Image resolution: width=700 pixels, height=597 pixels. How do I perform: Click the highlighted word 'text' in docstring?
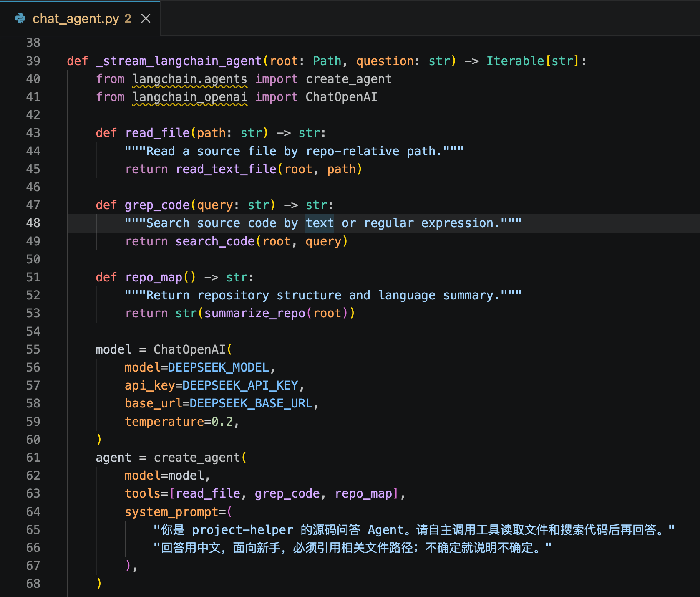pyautogui.click(x=320, y=223)
